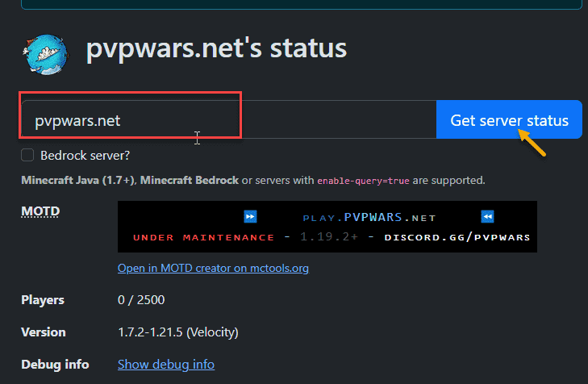Click the pvpwars.net server globe icon
588x384 pixels.
46,54
